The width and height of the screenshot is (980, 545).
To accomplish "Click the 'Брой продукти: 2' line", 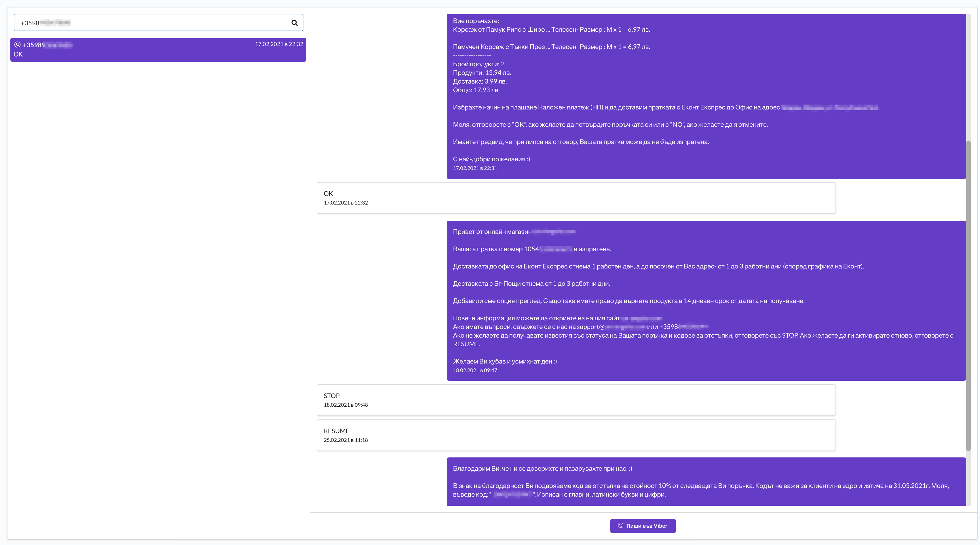I will coord(478,64).
